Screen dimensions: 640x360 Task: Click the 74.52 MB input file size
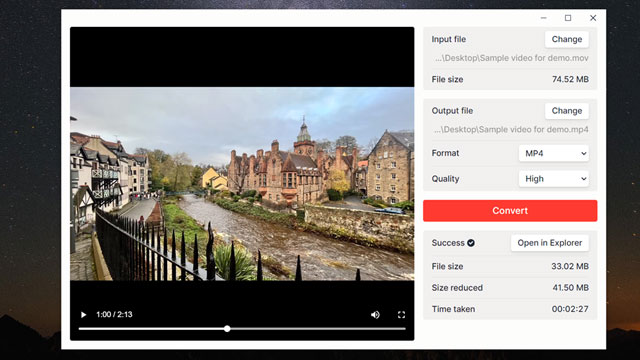570,79
